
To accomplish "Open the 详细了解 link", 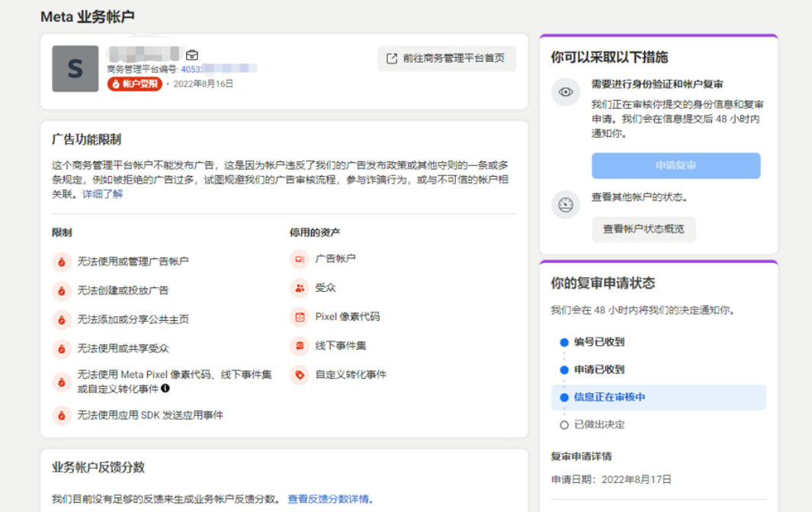I will coord(102,194).
